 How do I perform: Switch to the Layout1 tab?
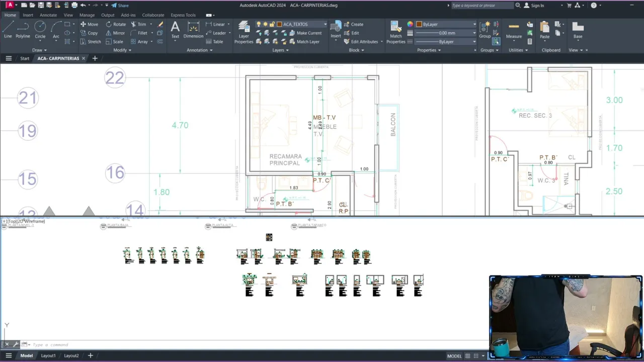pyautogui.click(x=48, y=356)
